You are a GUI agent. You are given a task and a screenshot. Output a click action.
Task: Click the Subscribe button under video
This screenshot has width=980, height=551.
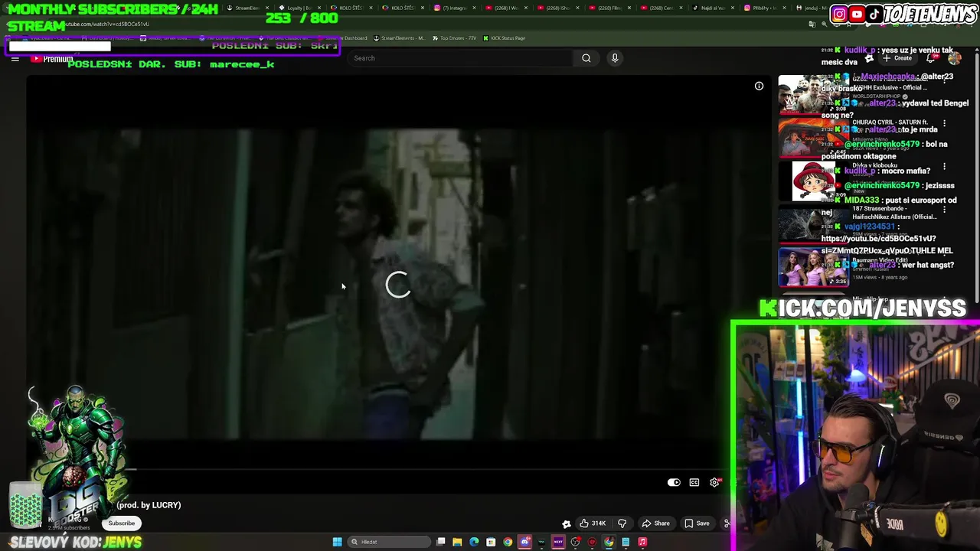(121, 523)
